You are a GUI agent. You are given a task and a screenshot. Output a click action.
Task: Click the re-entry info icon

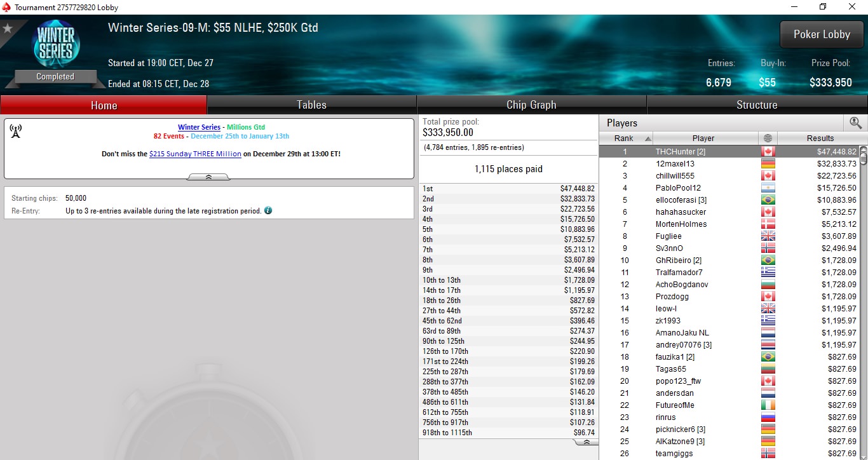tap(268, 210)
